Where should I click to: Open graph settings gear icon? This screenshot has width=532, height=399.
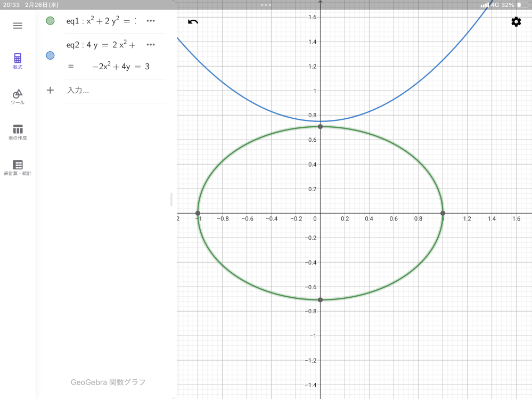(x=515, y=22)
